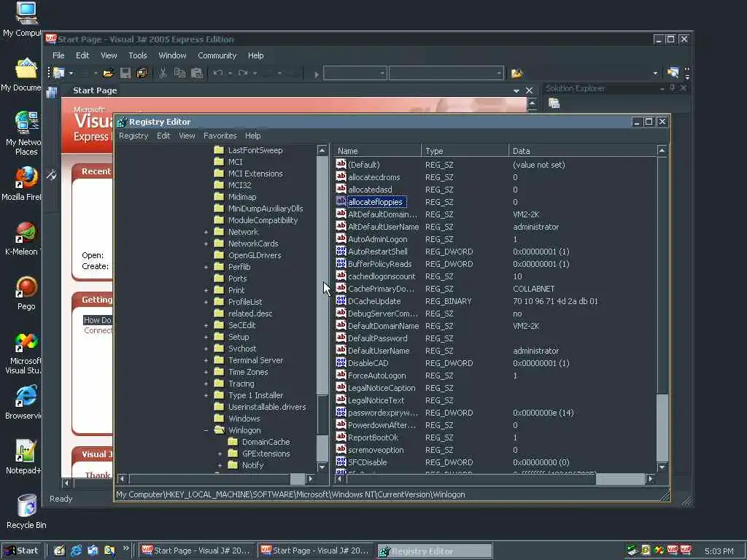The image size is (747, 560).
Task: Select the SFCDisable value
Action: point(368,462)
